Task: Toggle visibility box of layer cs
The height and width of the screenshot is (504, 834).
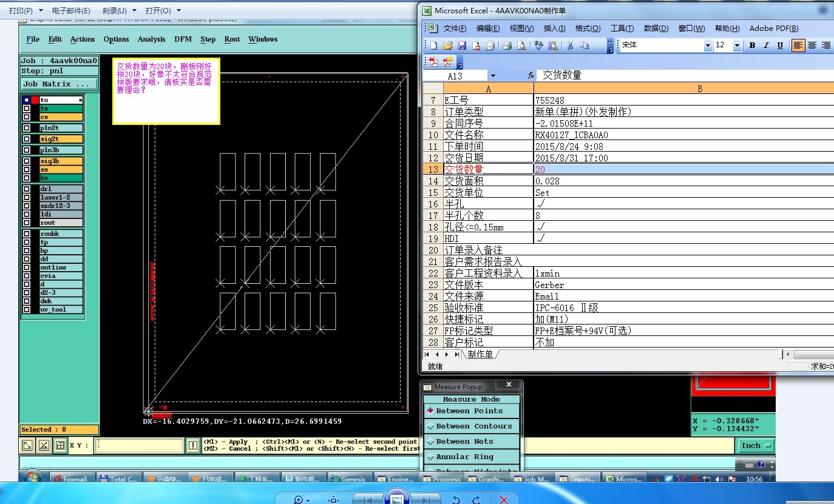Action: click(x=27, y=117)
